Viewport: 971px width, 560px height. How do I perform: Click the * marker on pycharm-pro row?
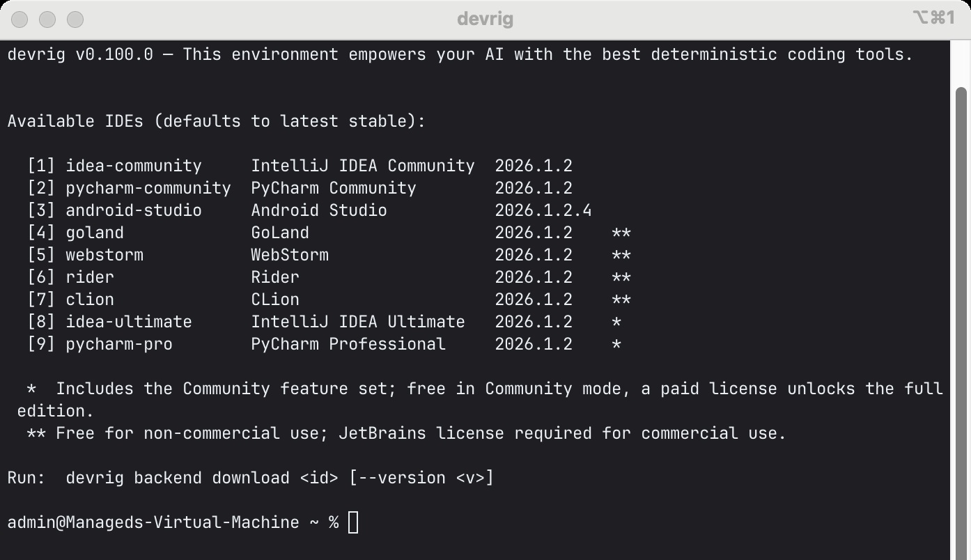click(x=616, y=345)
